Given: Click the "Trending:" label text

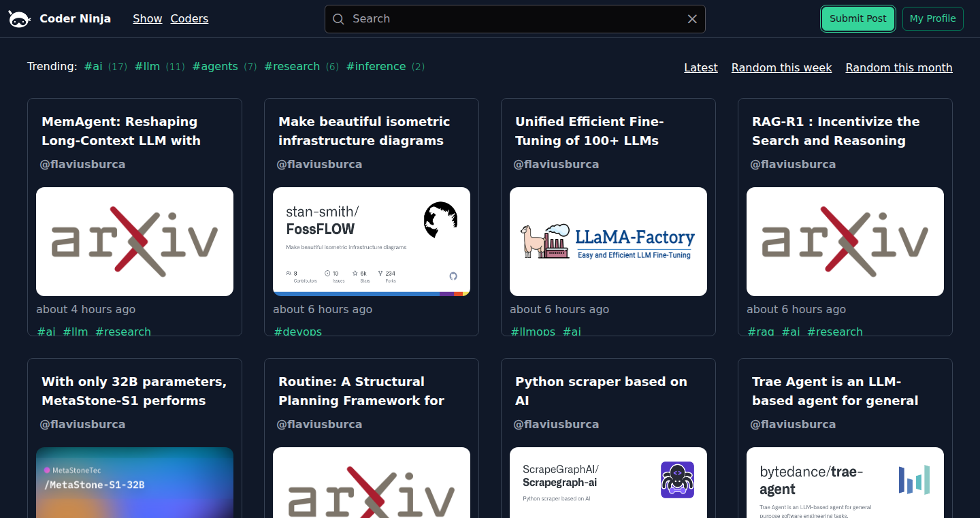Looking at the screenshot, I should tap(52, 66).
